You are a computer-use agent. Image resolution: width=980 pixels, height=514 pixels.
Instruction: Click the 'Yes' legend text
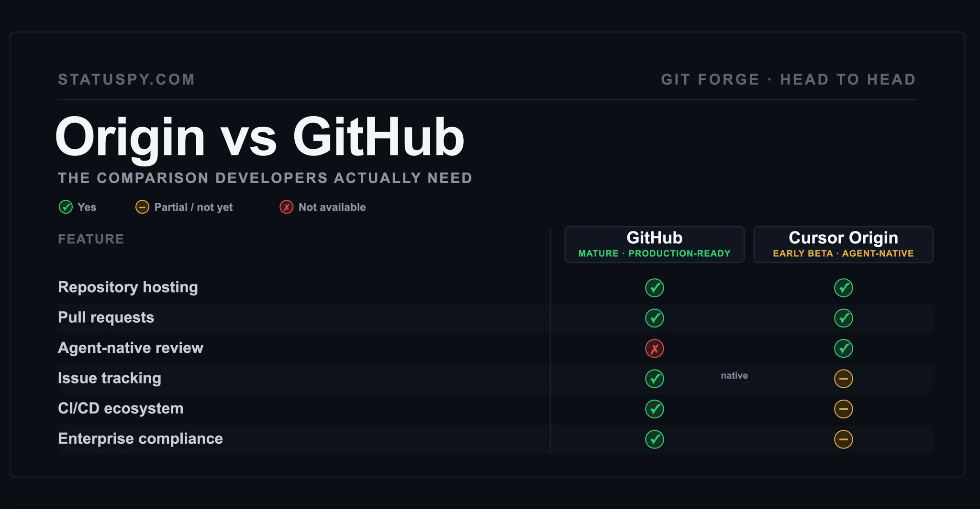87,207
